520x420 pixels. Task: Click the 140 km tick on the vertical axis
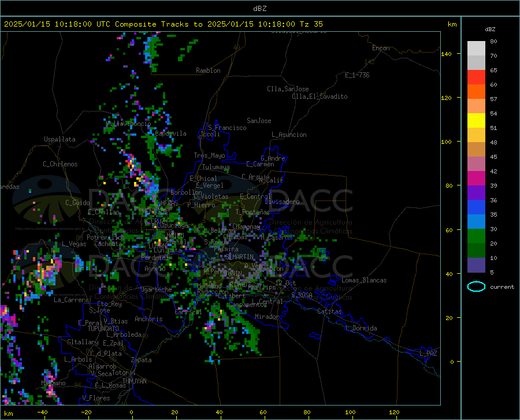tap(446, 54)
